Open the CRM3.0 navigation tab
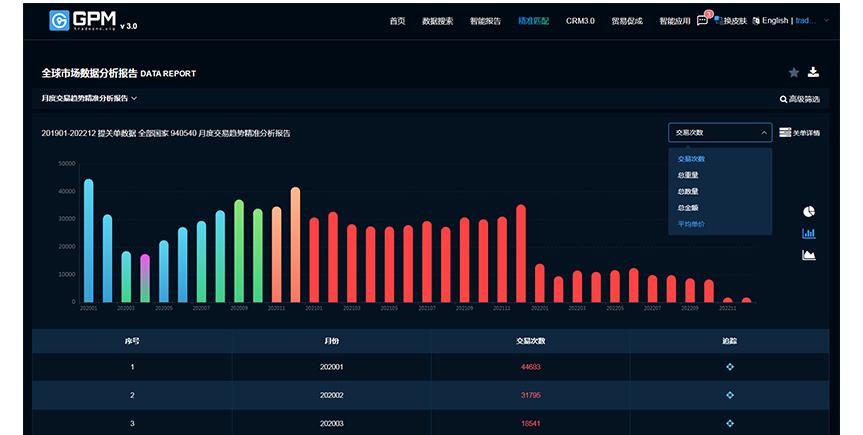Viewport: 863px width, 435px height. click(x=580, y=20)
